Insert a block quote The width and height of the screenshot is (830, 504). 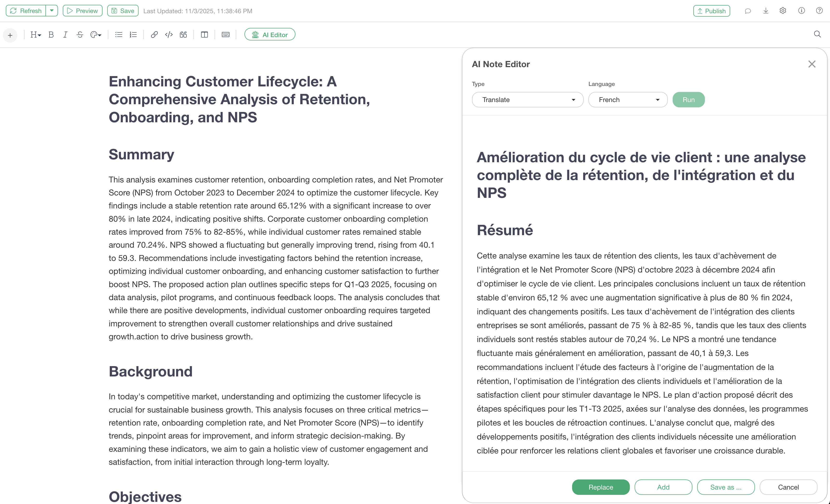[183, 35]
